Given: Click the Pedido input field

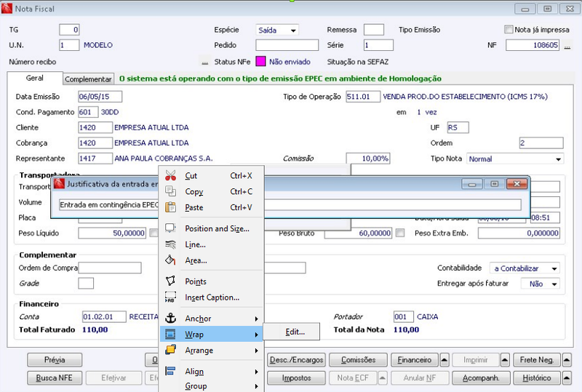Looking at the screenshot, I should click(287, 45).
